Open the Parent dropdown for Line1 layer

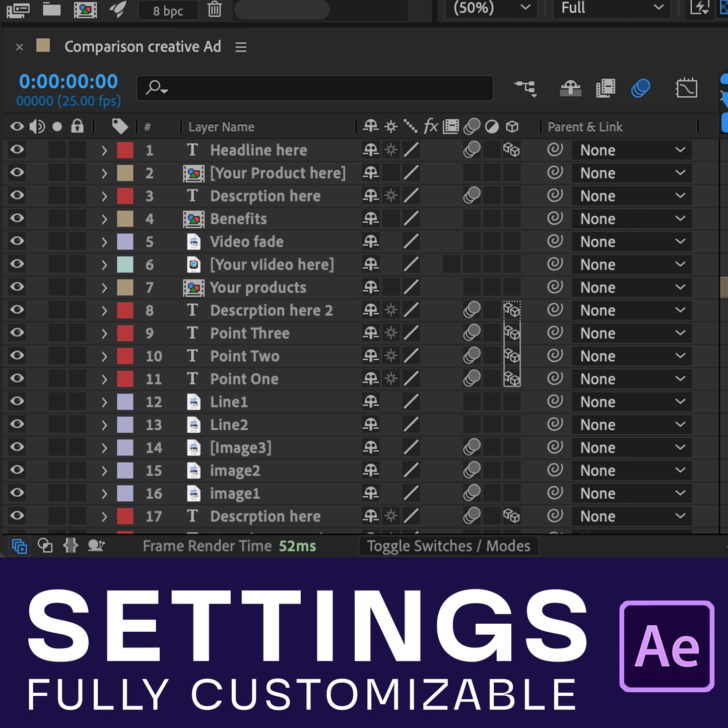coord(632,402)
